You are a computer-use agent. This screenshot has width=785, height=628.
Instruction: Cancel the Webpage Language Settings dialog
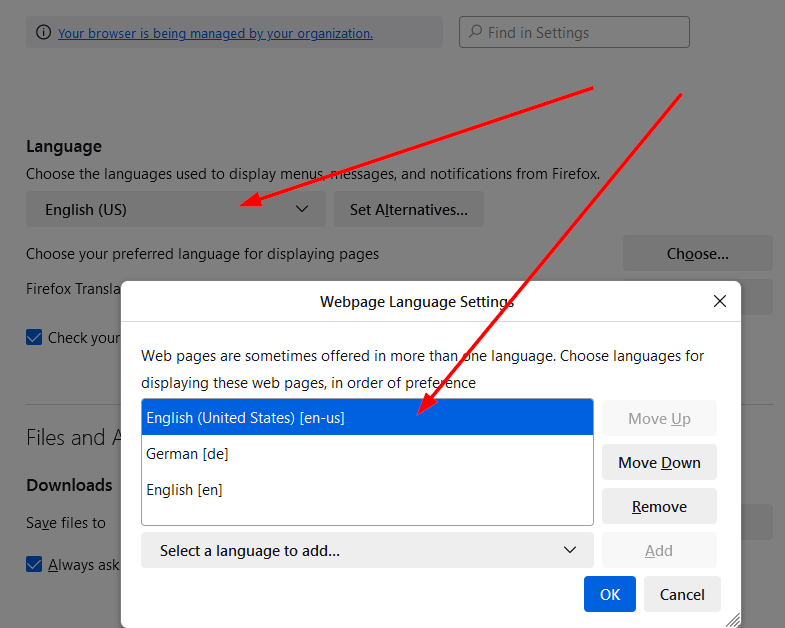coord(682,594)
